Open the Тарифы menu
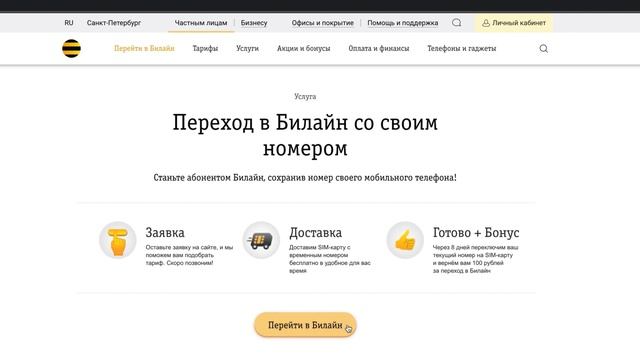Screen dimensions: 640x360 point(205,48)
